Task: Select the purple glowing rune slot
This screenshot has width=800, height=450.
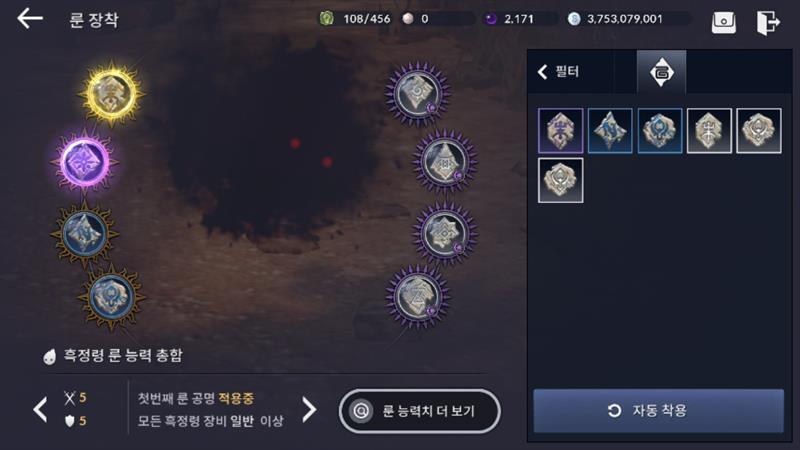Action: (84, 162)
